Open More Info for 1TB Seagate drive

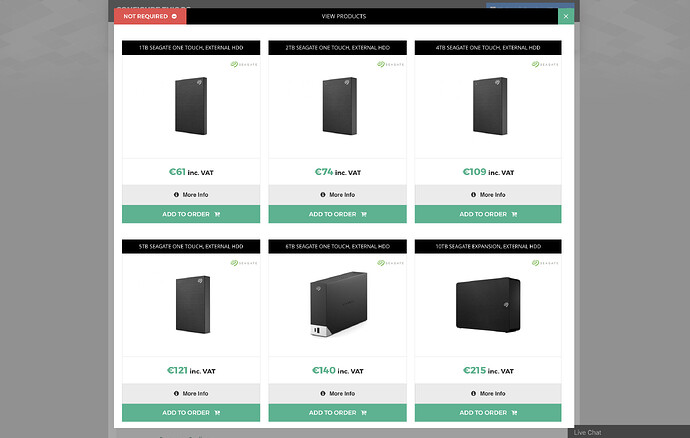coord(191,195)
